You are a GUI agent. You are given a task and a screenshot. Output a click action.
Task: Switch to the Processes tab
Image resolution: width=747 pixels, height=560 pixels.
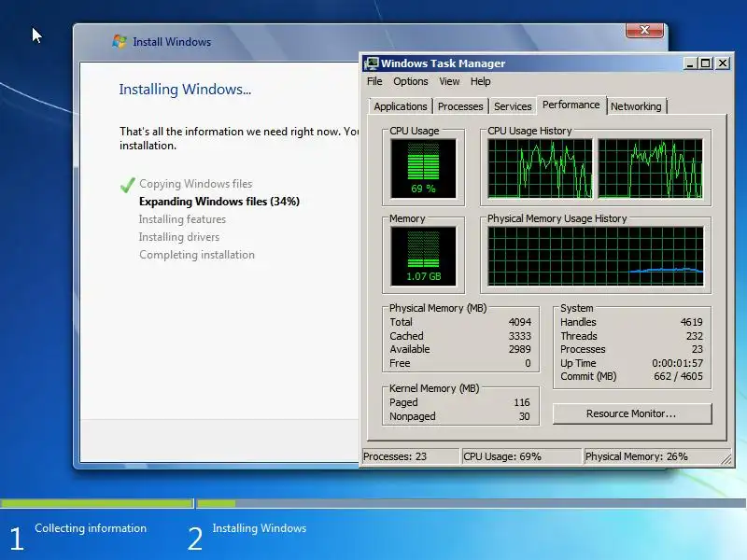click(x=460, y=106)
